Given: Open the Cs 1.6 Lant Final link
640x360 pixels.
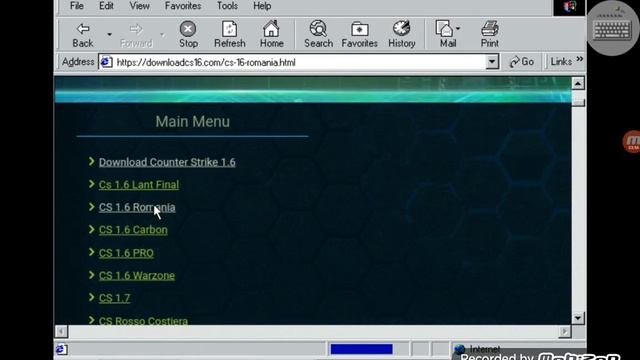Looking at the screenshot, I should pyautogui.click(x=139, y=184).
